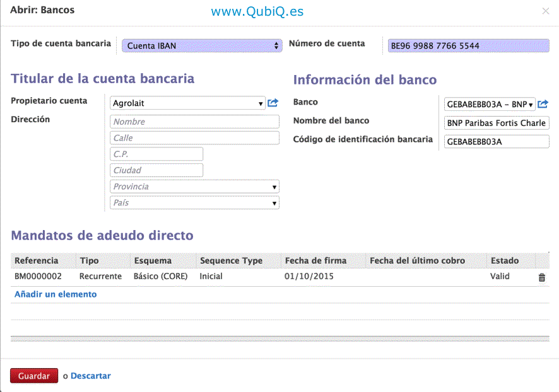
Task: Click the Nombre address field
Action: (194, 122)
